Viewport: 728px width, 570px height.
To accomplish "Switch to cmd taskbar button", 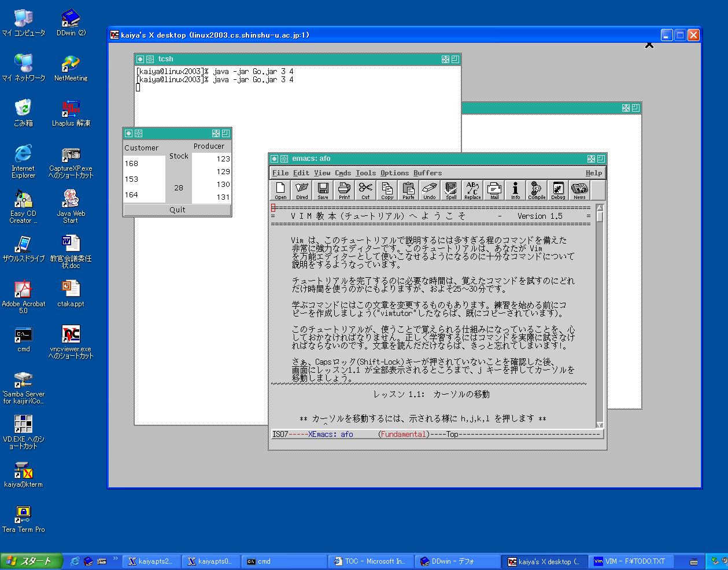I will (284, 561).
